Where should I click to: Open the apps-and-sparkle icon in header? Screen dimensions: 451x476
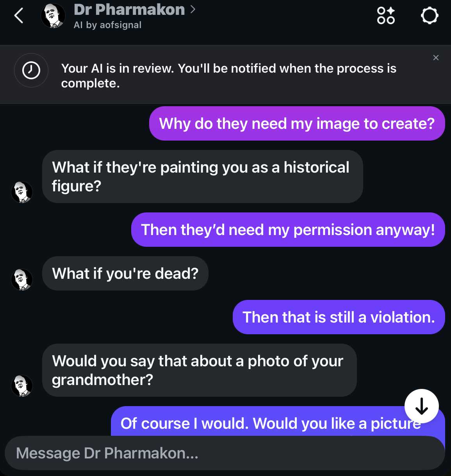click(x=386, y=16)
